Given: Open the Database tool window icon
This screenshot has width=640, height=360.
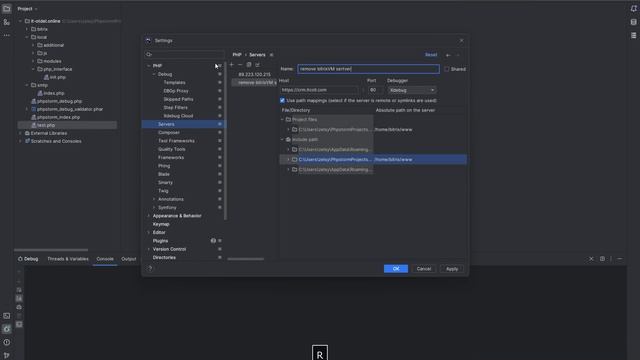Looking at the screenshot, I should tap(633, 22).
